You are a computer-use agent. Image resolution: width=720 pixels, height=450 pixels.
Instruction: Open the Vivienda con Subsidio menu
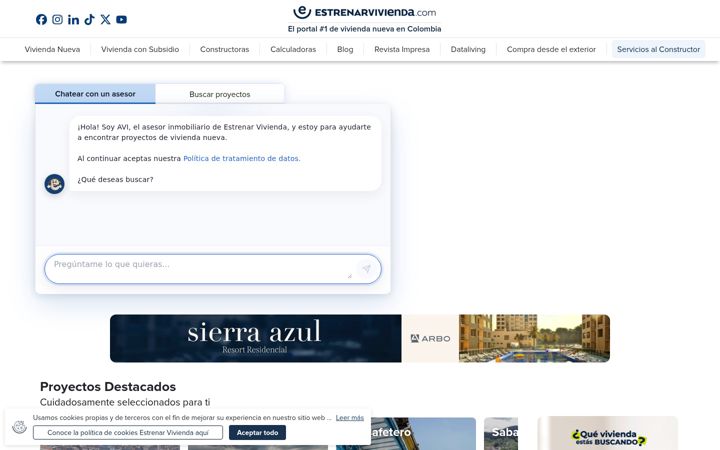[x=140, y=49]
